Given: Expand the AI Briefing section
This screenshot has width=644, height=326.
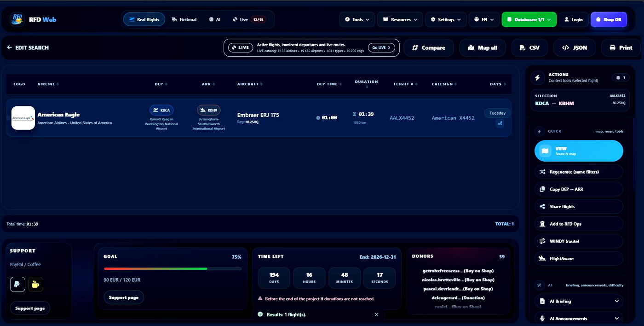Looking at the screenshot, I should coord(579,301).
